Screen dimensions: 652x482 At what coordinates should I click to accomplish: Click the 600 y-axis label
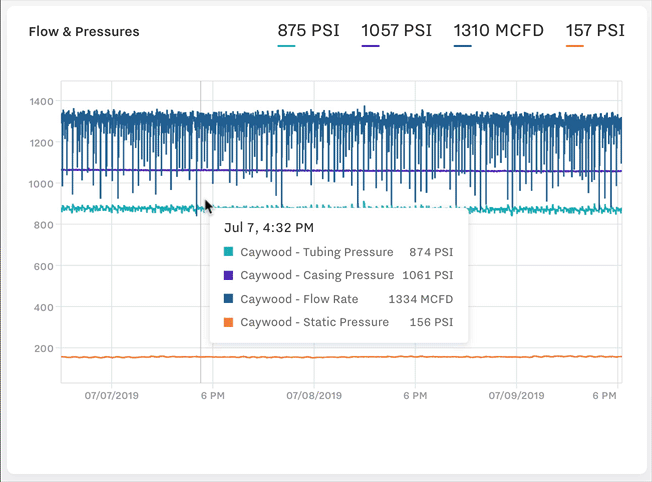44,266
